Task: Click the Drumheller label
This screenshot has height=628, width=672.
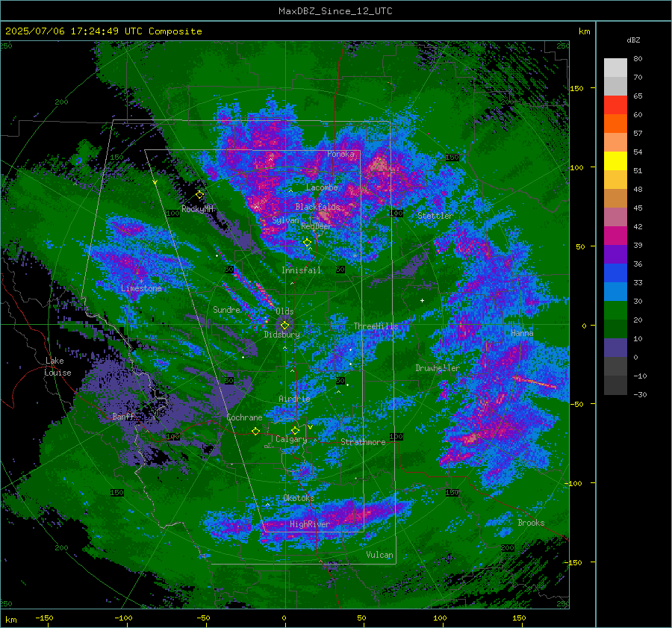Action: (x=438, y=368)
